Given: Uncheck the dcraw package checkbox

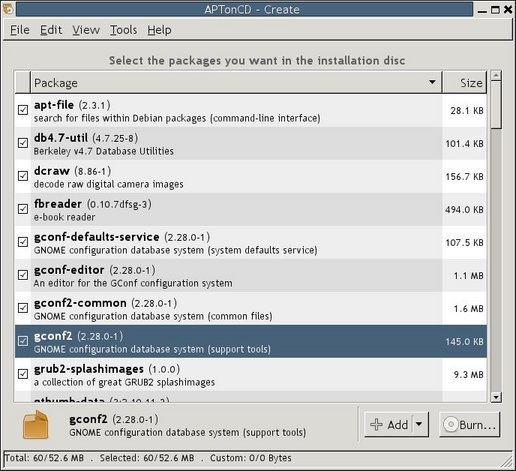Looking at the screenshot, I should (23, 176).
